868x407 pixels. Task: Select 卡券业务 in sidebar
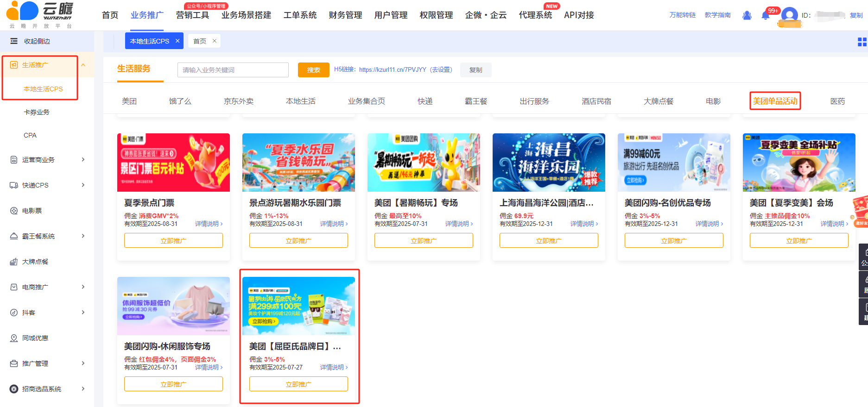coord(37,112)
